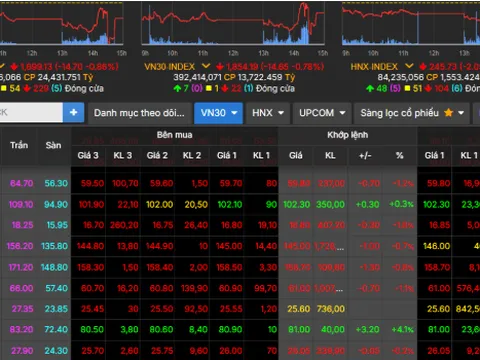The height and width of the screenshot is (360, 480).
Task: Click bid price 158.30
Action: (x=91, y=267)
